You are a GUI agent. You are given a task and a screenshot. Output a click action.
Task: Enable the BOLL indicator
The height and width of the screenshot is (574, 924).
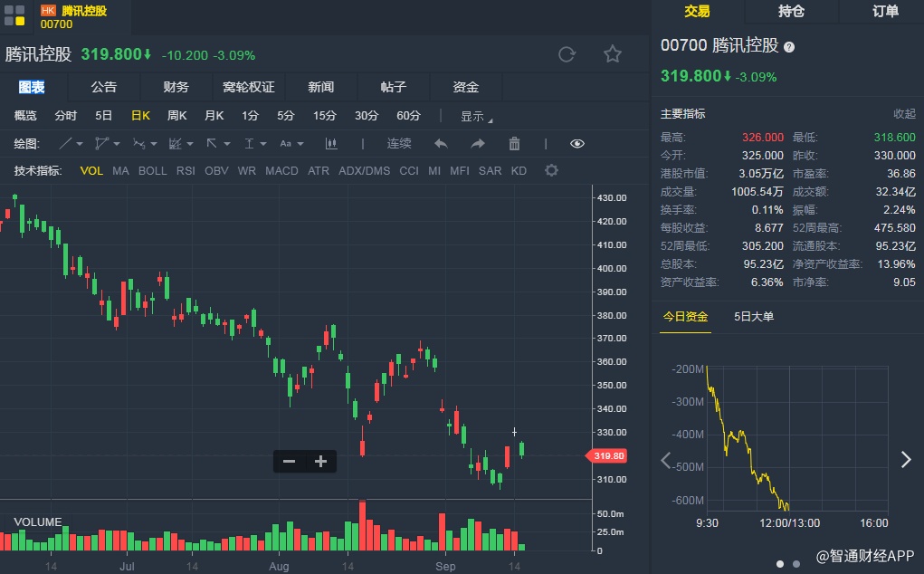[x=152, y=170]
